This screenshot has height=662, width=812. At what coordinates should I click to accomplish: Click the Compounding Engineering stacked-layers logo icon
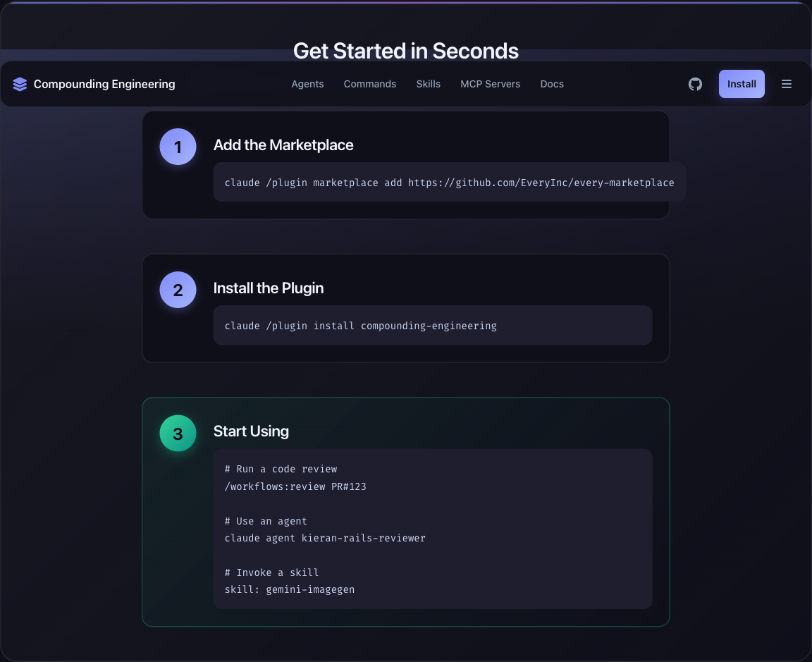[20, 85]
